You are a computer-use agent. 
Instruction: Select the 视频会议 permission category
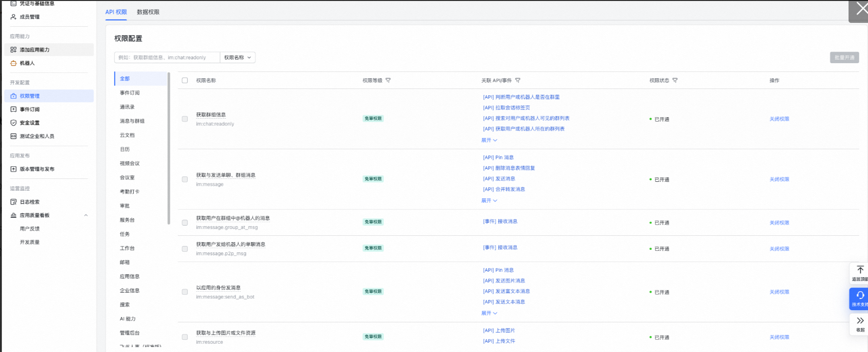coord(130,163)
